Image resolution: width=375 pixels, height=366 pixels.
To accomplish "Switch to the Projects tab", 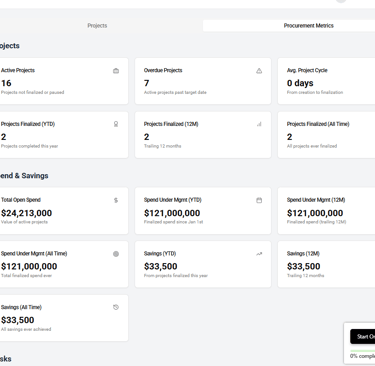I will 97,26.
